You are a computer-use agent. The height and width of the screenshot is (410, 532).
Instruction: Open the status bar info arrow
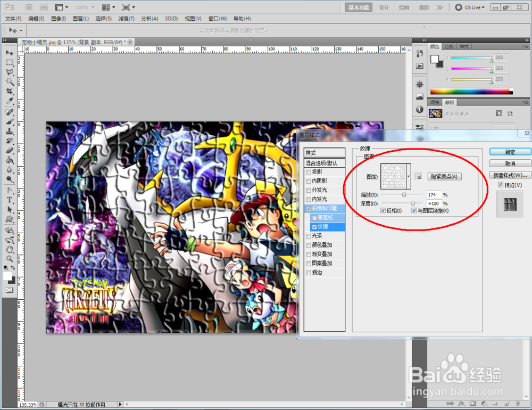(120, 404)
